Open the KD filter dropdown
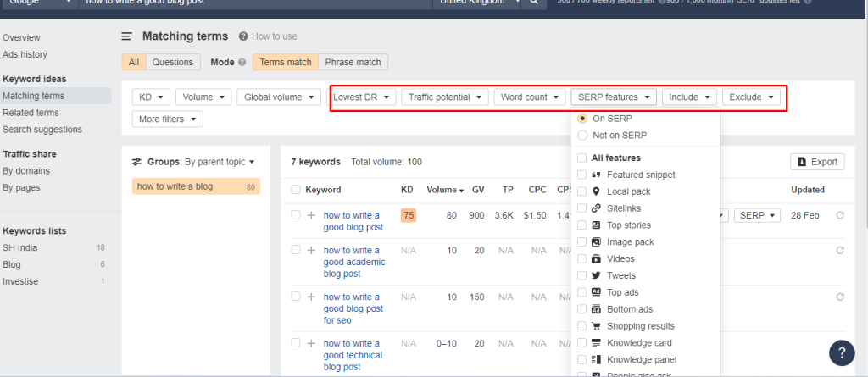Image resolution: width=868 pixels, height=377 pixels. point(151,97)
